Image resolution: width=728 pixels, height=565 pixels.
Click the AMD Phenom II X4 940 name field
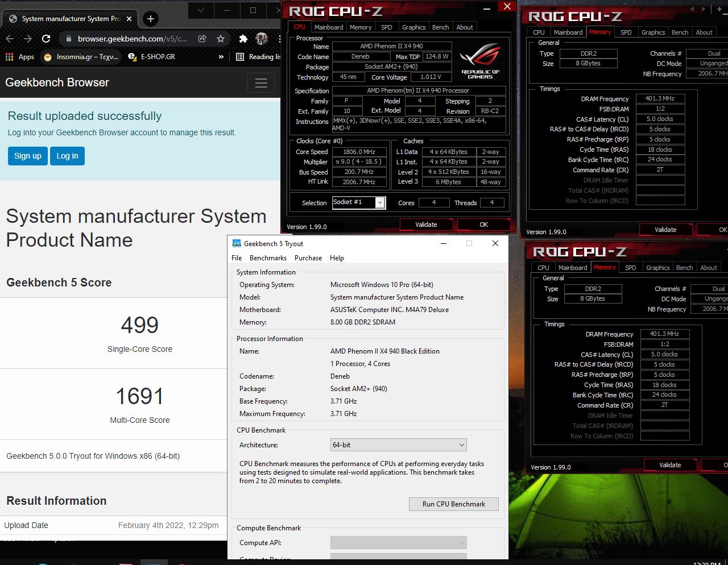coord(392,46)
